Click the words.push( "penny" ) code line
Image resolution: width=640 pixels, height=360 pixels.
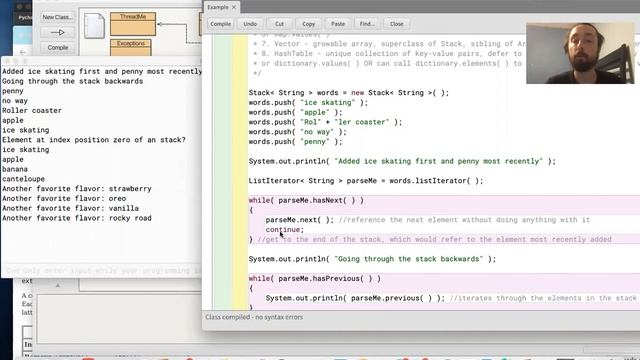pyautogui.click(x=296, y=142)
